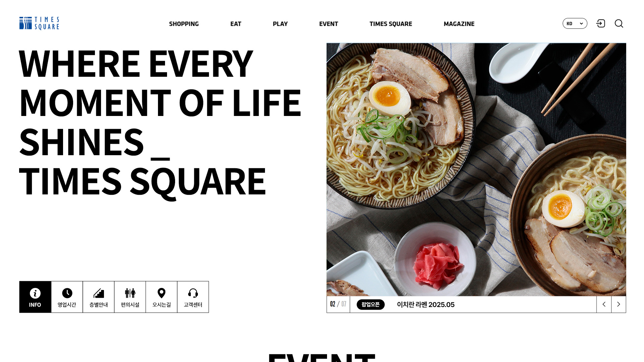This screenshot has height=362, width=644.
Task: Open the TIMES SQUARE menu
Action: click(391, 24)
